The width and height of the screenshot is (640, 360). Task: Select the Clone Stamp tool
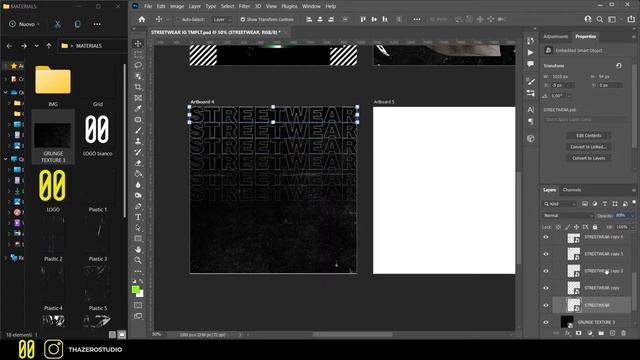click(138, 141)
